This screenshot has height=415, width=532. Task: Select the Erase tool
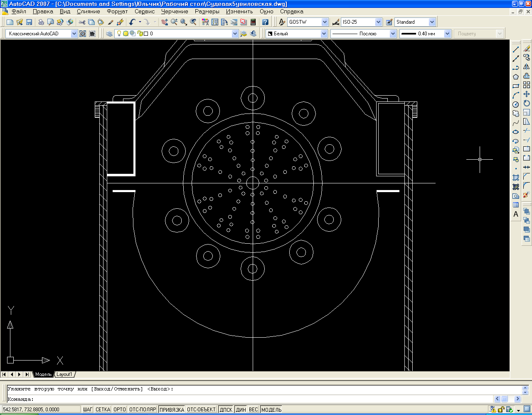[x=527, y=49]
